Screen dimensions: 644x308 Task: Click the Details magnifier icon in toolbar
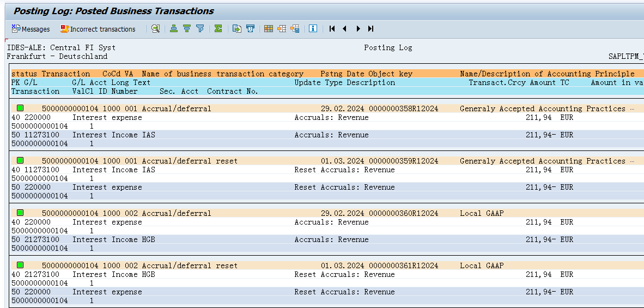coord(155,29)
